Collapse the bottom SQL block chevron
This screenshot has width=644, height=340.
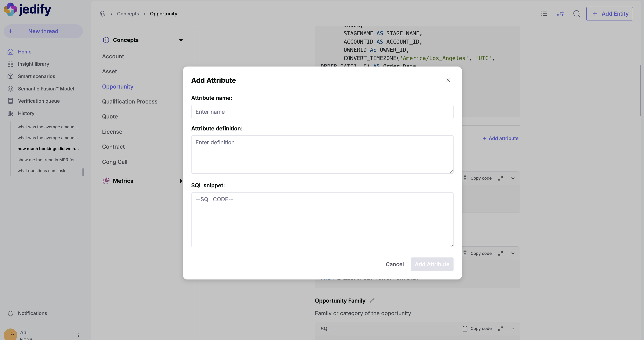tap(513, 328)
